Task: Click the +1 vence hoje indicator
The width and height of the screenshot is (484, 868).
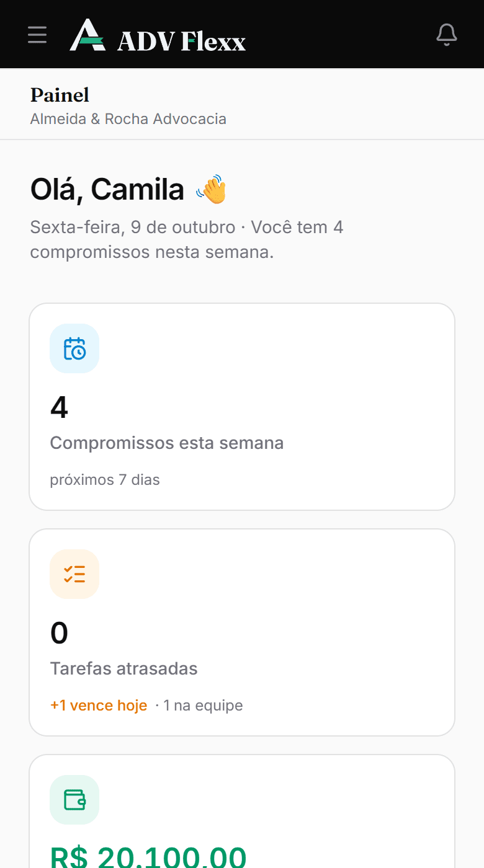Action: coord(99,705)
